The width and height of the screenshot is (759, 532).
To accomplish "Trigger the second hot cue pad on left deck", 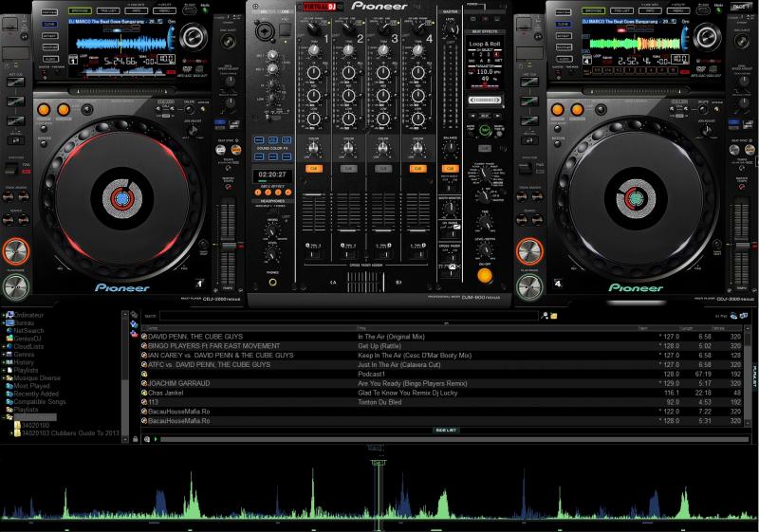I will pyautogui.click(x=15, y=101).
